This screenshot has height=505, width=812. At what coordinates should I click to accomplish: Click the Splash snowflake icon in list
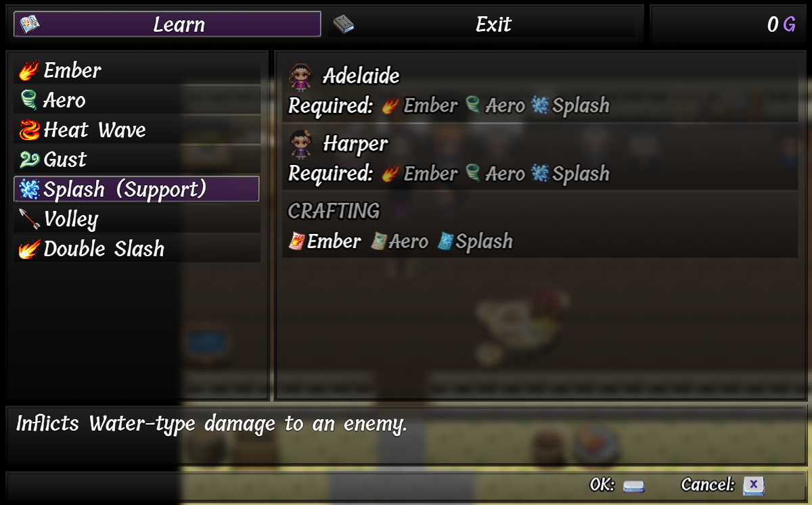point(28,189)
